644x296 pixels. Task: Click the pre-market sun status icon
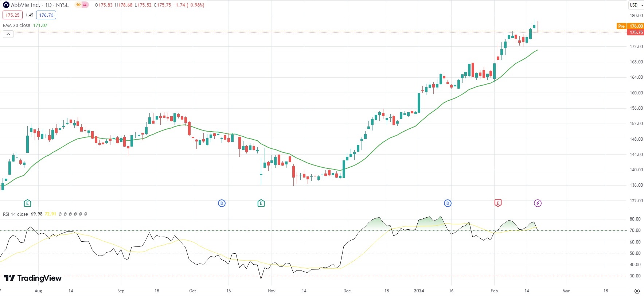[x=78, y=5]
